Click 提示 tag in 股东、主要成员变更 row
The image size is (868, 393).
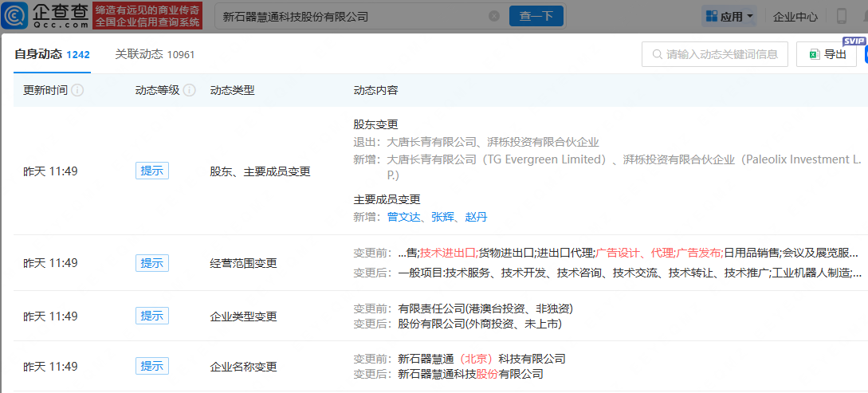[x=152, y=171]
